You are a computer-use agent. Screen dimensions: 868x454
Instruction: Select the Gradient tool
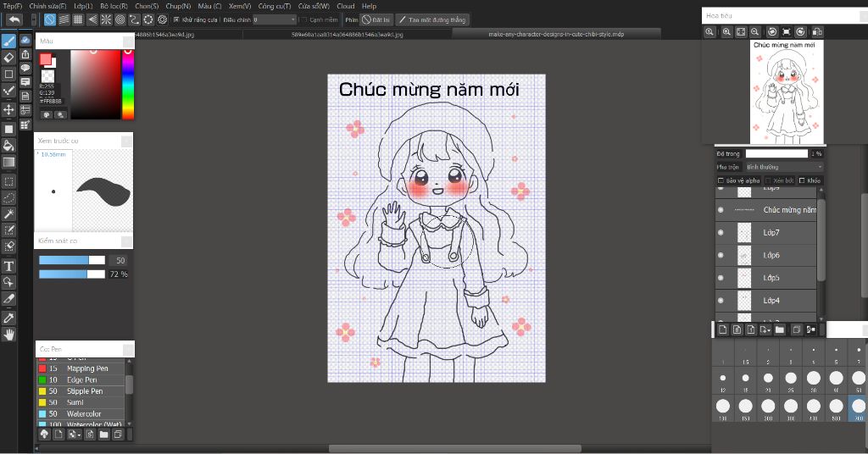(8, 162)
